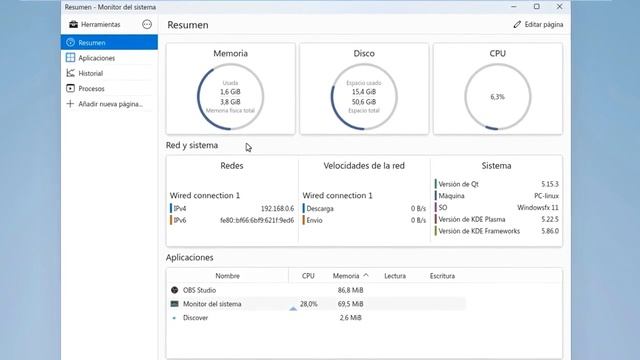Click the Discover app icon
Image resolution: width=640 pixels, height=360 pixels.
click(x=174, y=318)
